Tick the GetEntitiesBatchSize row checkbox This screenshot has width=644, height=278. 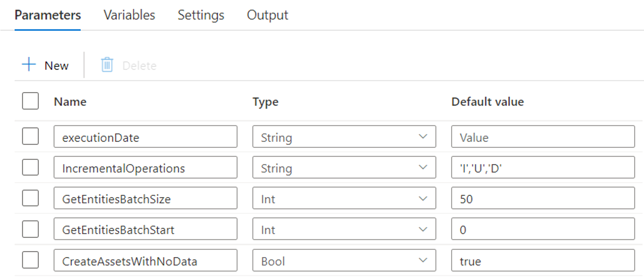click(31, 198)
